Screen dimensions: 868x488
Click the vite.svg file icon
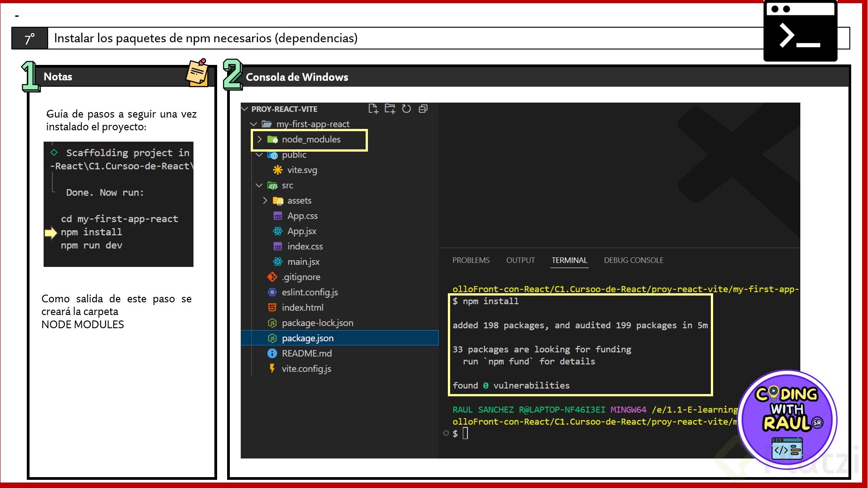pyautogui.click(x=278, y=170)
